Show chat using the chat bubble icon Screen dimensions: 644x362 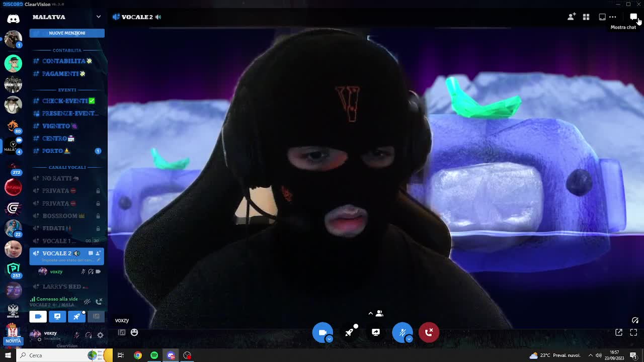coord(633,17)
